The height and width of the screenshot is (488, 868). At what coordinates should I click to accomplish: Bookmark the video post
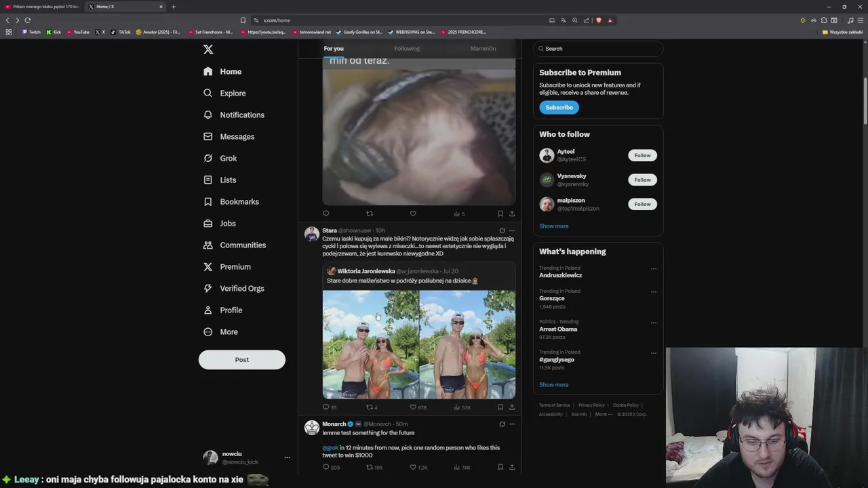pos(500,213)
